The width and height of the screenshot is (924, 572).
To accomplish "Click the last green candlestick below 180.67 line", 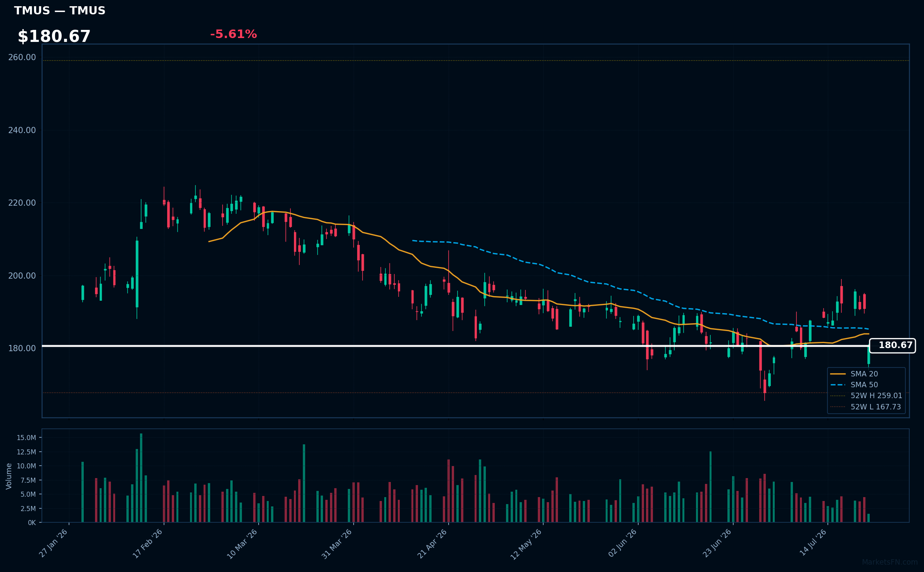I will click(869, 355).
